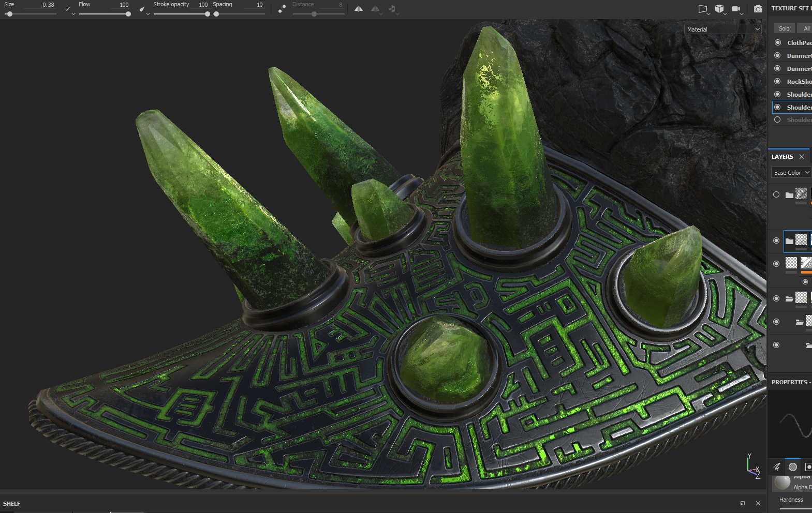Toggle visibility of RockSho texture set
This screenshot has height=513, width=812.
[777, 81]
